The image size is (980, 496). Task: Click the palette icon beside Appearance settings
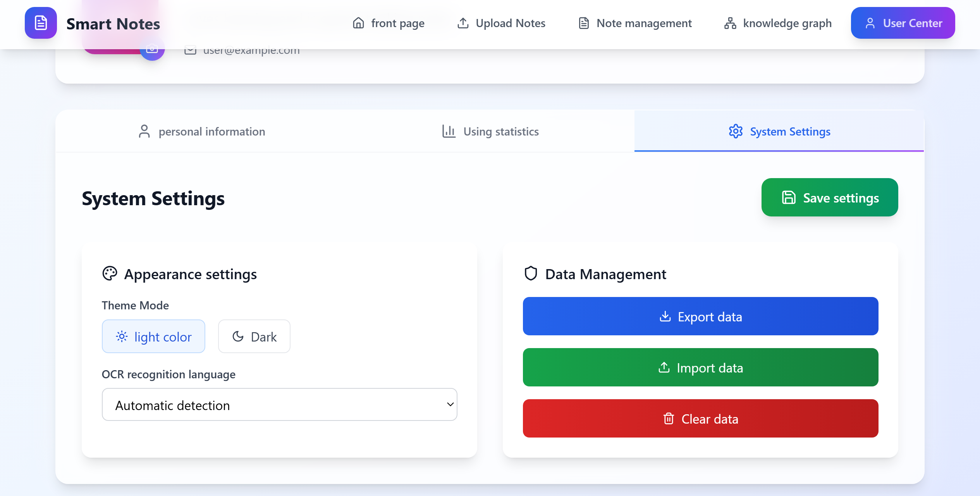pos(110,274)
